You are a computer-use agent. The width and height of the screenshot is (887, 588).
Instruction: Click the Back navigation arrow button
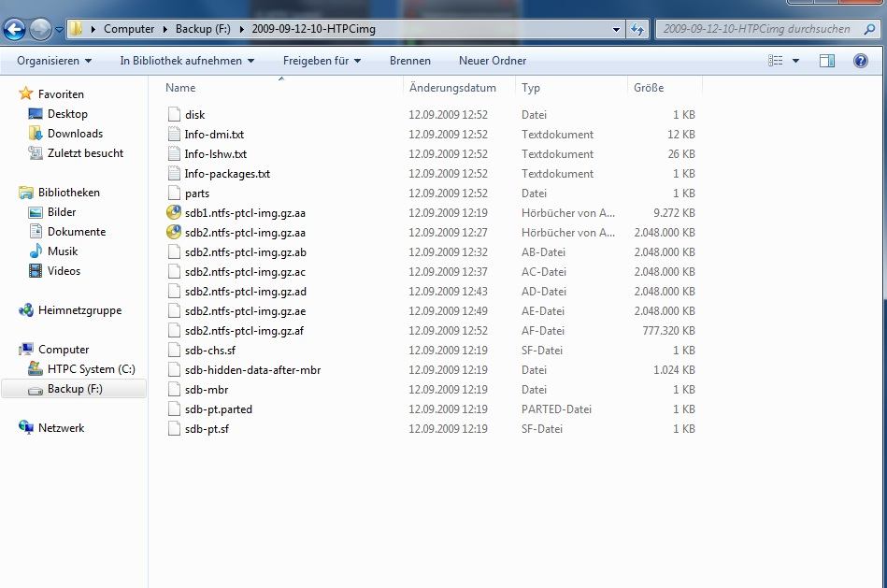click(14, 29)
